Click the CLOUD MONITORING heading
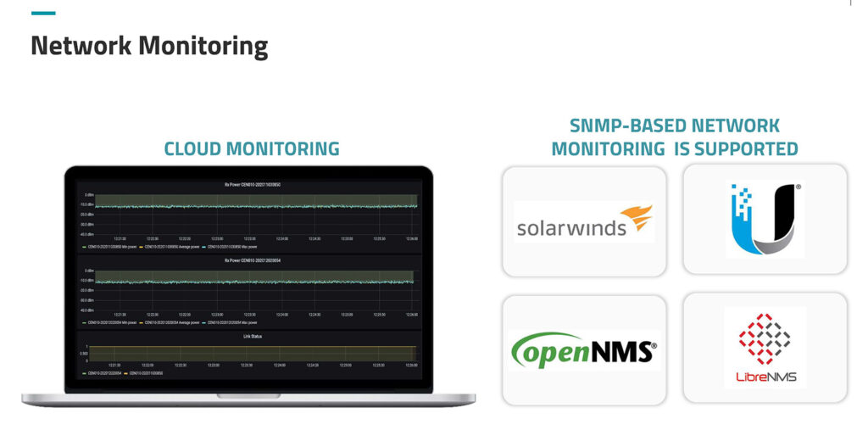Viewport: 868px width, 430px height. (x=252, y=148)
